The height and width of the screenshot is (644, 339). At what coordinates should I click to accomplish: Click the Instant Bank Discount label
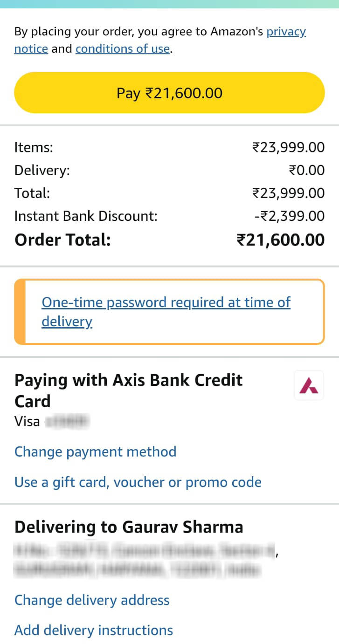coord(86,216)
